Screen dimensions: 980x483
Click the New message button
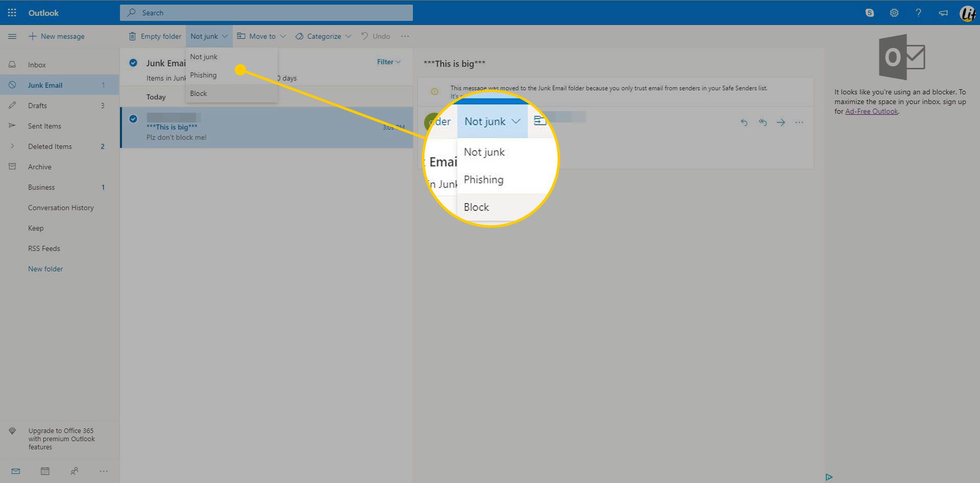[x=57, y=36]
